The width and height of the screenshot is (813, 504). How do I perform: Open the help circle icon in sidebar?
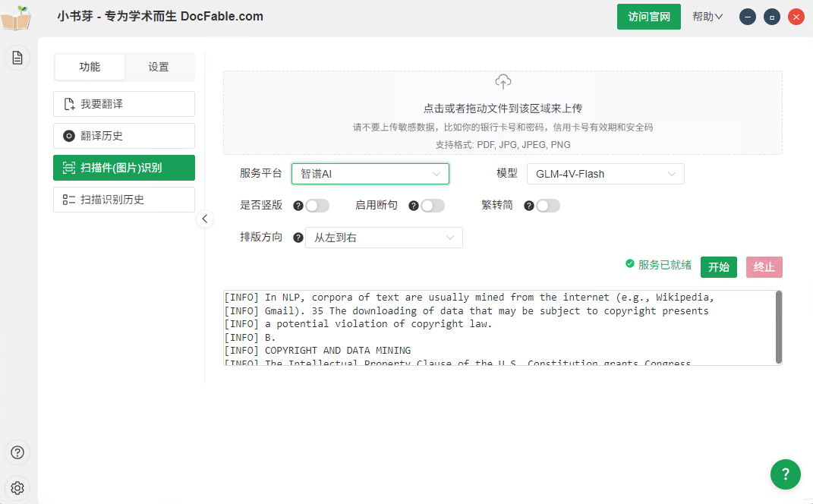point(17,452)
